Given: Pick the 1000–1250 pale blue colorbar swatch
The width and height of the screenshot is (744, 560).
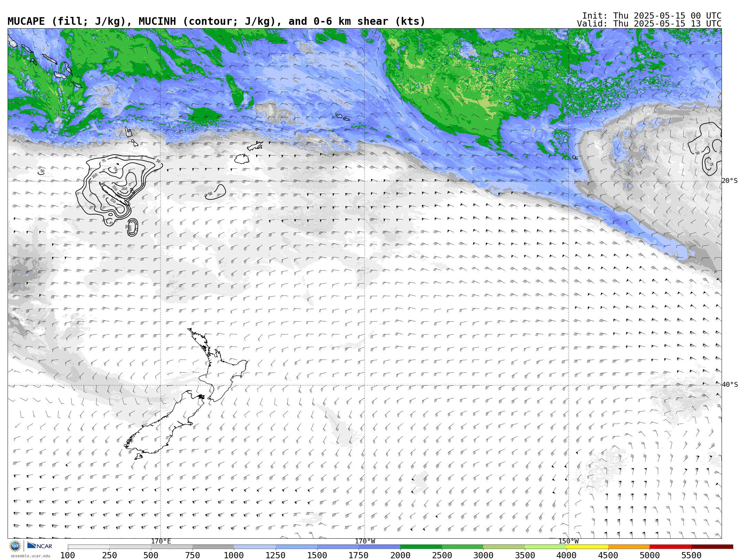Looking at the screenshot, I should point(255,547).
